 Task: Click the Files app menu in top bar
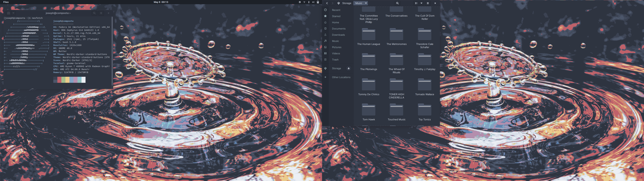tap(6, 2)
